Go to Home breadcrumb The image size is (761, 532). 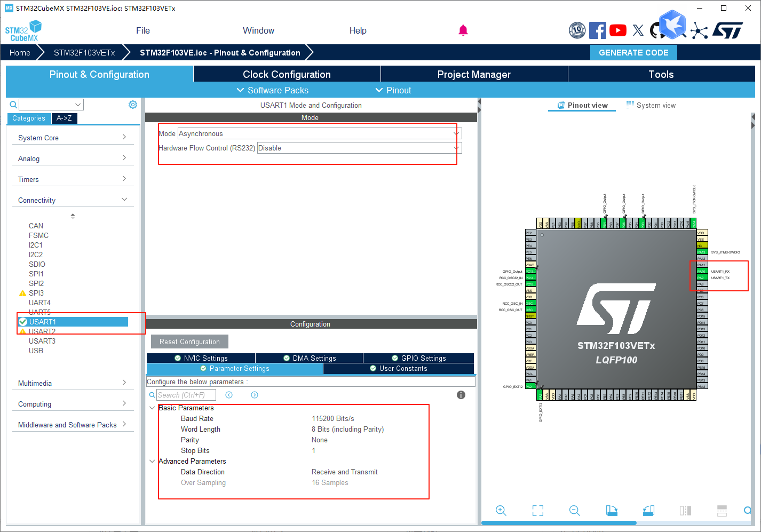coord(20,52)
